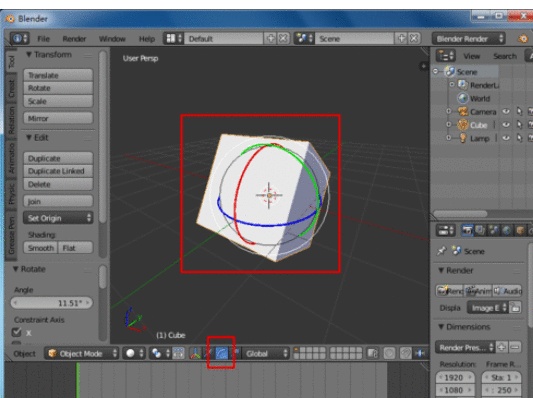
Task: Set shading to Flat
Action: coord(76,248)
